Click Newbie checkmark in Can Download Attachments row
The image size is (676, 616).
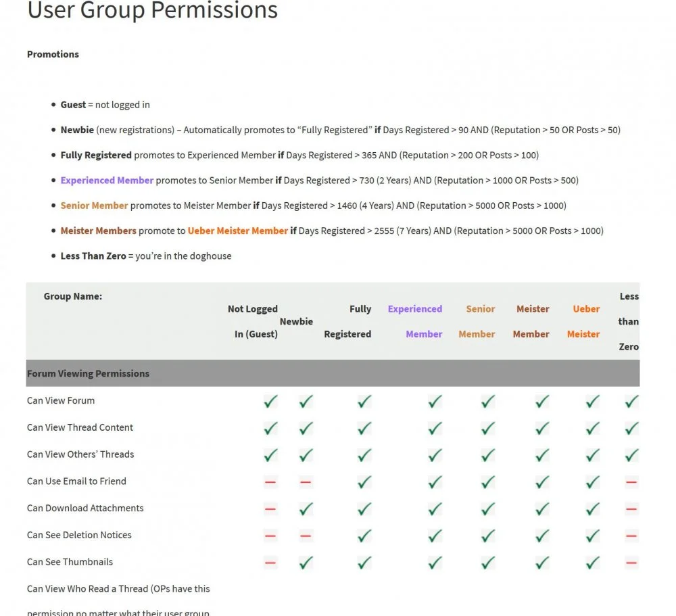[306, 509]
